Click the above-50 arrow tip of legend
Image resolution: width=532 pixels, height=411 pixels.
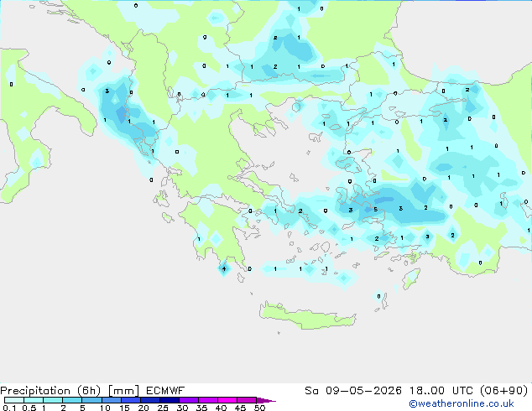266,400
